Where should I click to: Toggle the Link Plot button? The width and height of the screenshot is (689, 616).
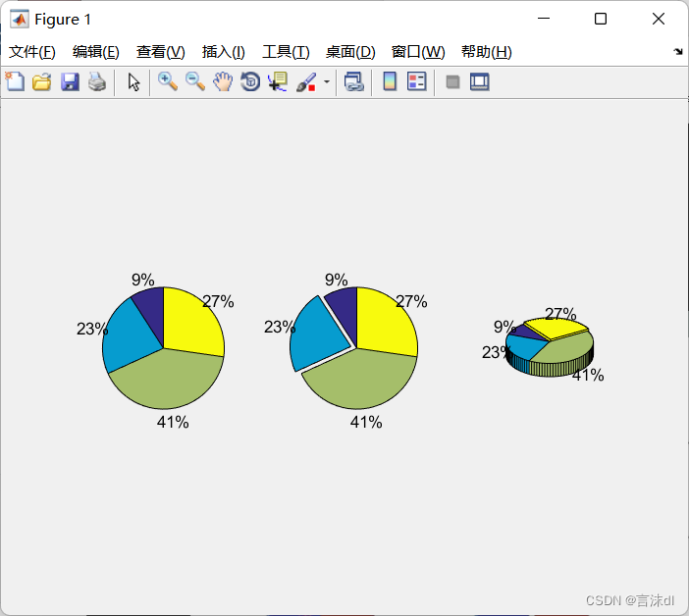[x=353, y=82]
